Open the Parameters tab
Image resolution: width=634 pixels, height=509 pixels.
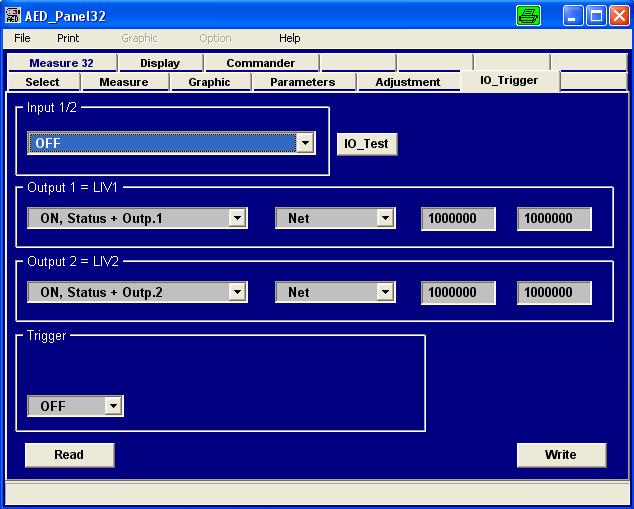303,82
